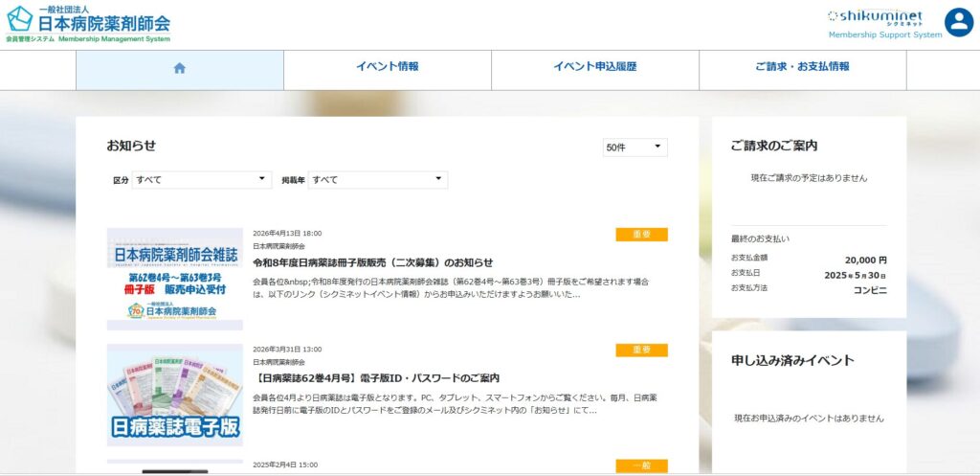Click the date text 2026年3月31日 13:00

click(287, 349)
